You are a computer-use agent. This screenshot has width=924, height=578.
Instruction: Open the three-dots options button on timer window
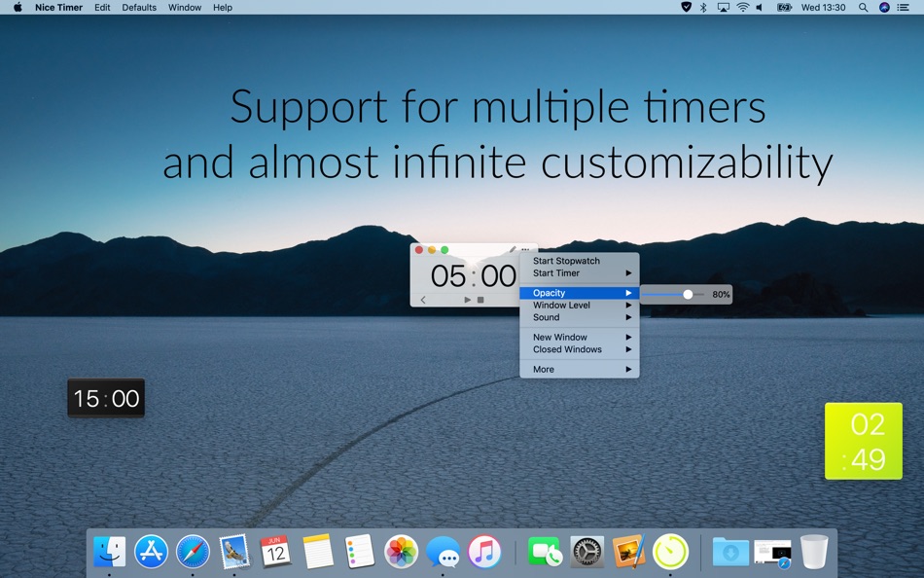pyautogui.click(x=525, y=250)
